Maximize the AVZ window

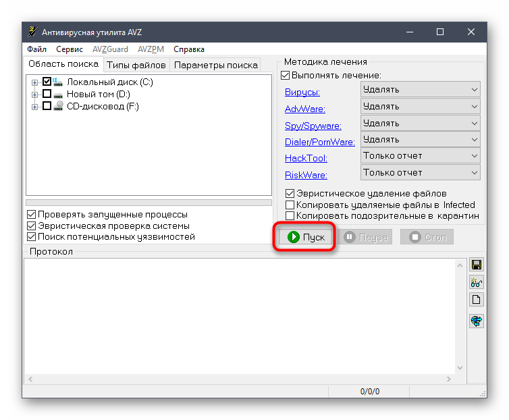tap(440, 32)
